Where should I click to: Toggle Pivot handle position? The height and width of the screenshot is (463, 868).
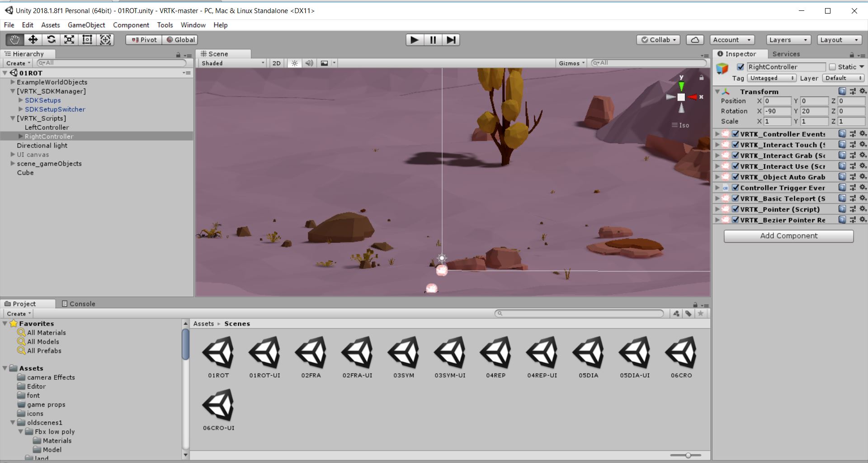[144, 40]
